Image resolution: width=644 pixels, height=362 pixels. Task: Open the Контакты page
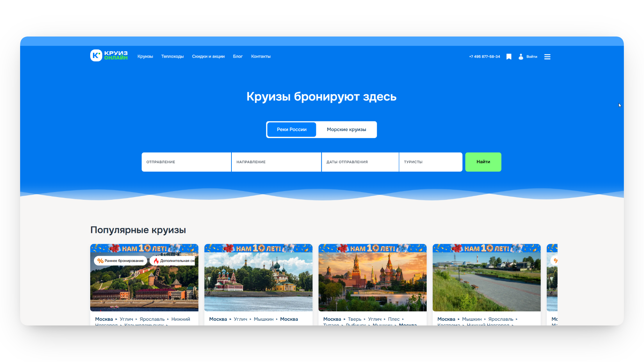tap(261, 56)
